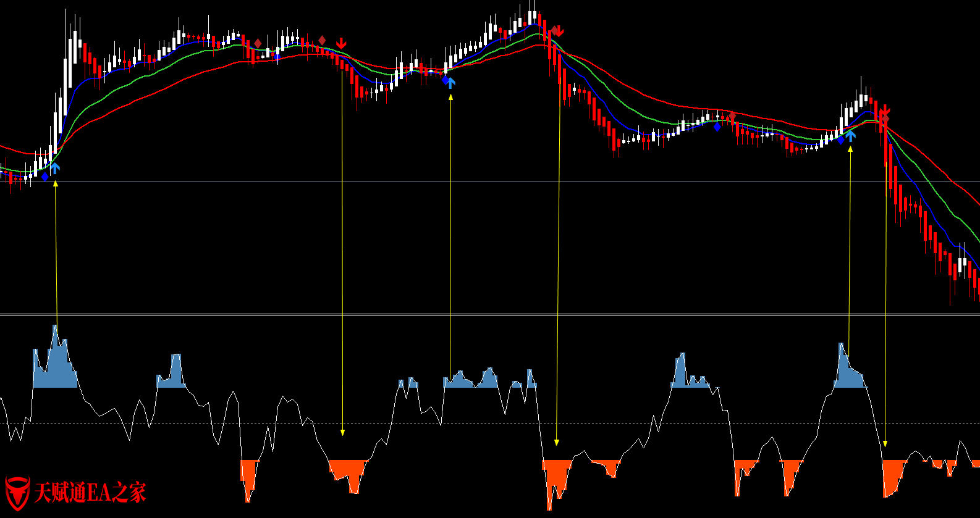Click the red down arrow at highest price peak
Viewport: 980px width, 518px height.
pos(558,31)
